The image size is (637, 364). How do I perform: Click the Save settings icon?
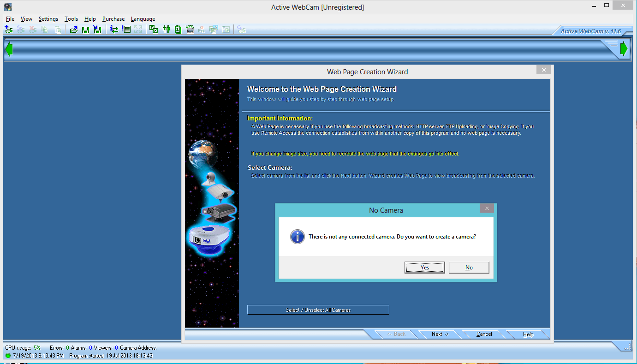[86, 29]
